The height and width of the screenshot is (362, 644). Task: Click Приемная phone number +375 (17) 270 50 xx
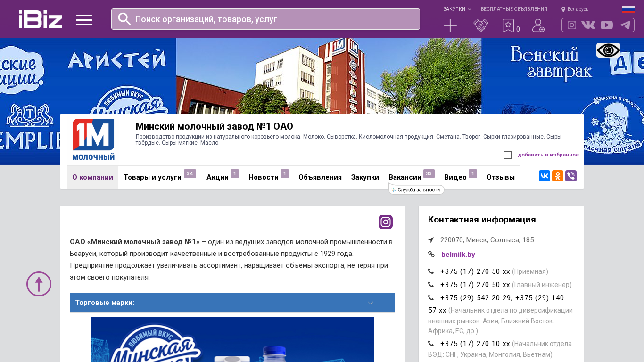pos(475,271)
